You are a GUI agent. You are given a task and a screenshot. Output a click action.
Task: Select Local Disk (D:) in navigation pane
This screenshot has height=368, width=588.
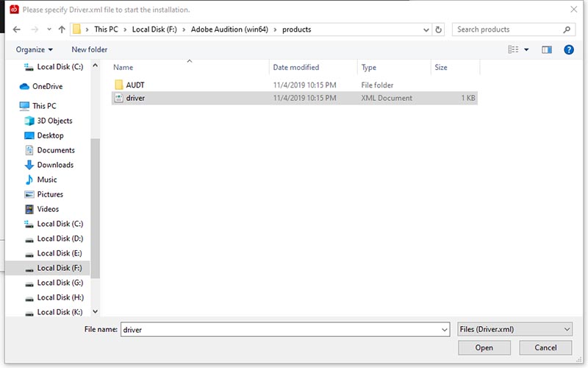point(60,238)
